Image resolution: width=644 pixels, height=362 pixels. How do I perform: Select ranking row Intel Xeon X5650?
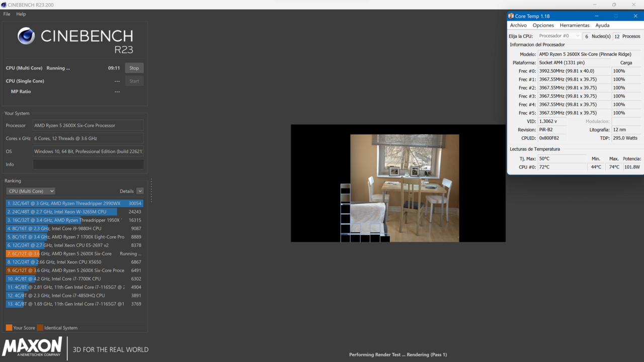tap(74, 262)
